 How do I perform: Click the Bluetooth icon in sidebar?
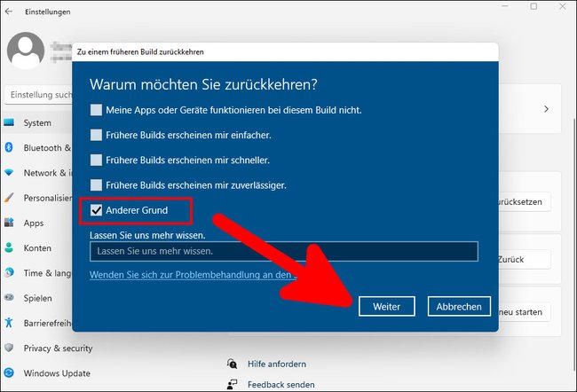click(x=9, y=147)
